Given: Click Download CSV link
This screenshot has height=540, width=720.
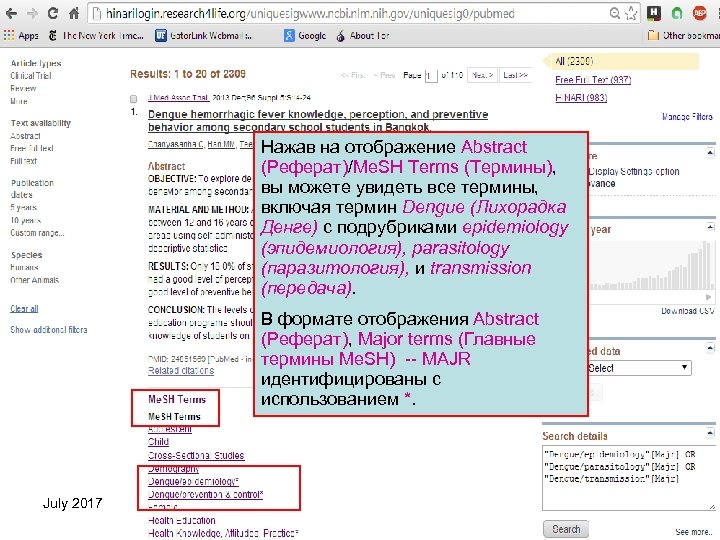Looking at the screenshot, I should [x=687, y=311].
